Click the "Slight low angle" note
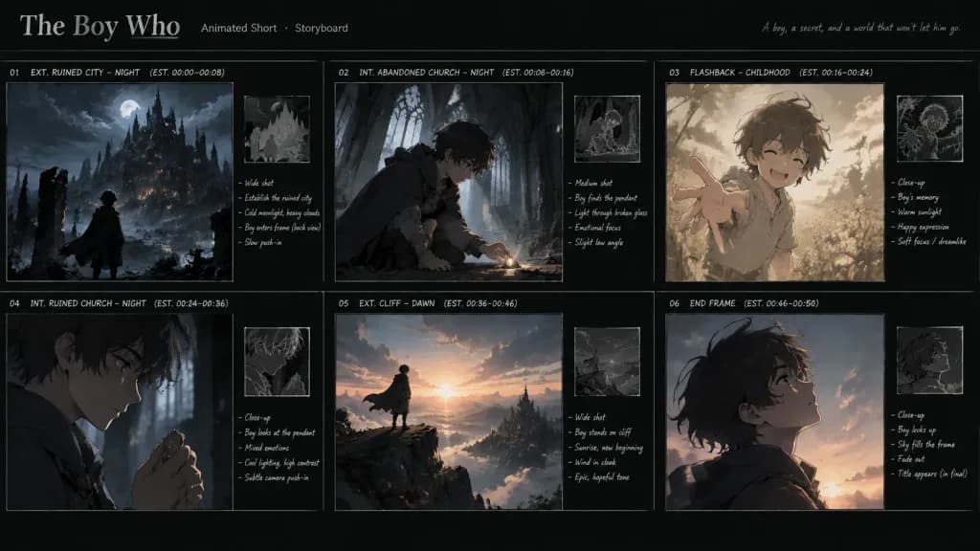The height and width of the screenshot is (551, 980). [x=599, y=242]
